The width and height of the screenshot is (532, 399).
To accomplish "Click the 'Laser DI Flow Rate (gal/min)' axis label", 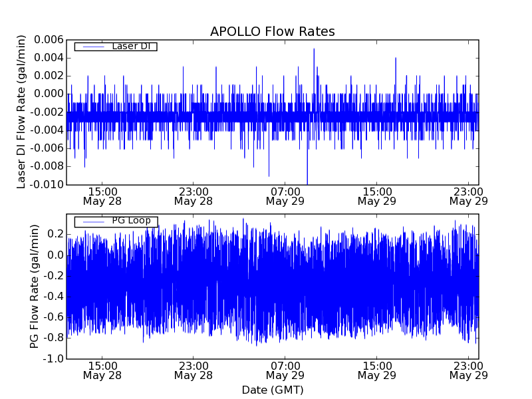I will 21,112.
